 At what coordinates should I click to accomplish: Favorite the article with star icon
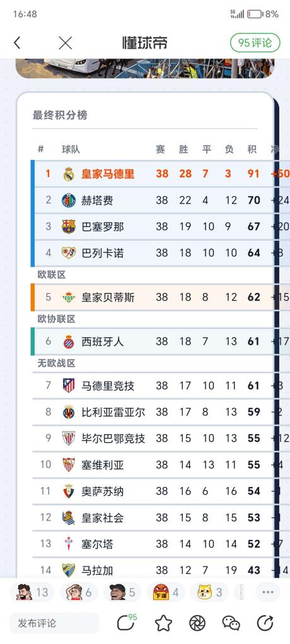click(163, 623)
